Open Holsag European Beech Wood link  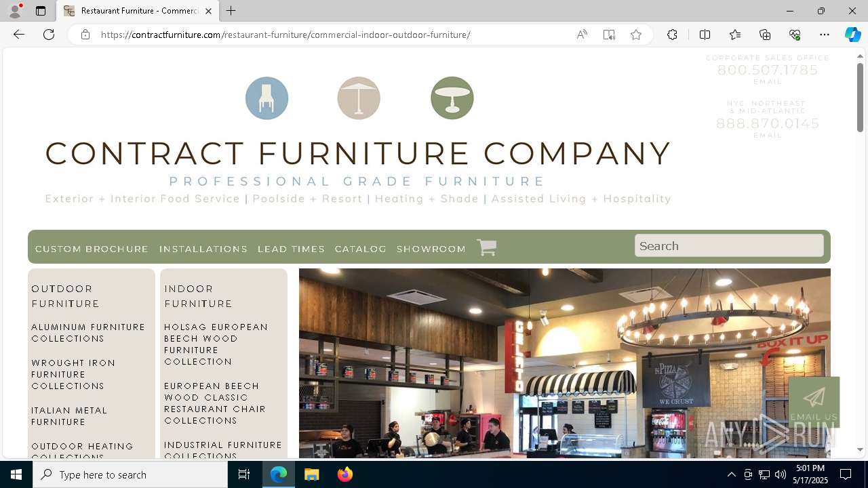click(216, 344)
